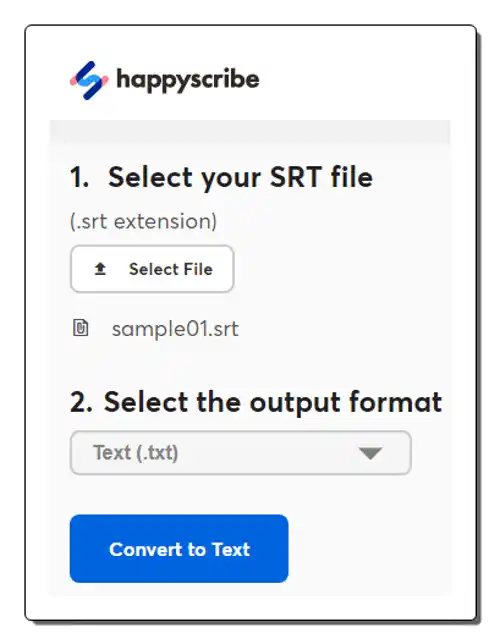Click the step number 2 label
Image resolution: width=500 pixels, height=644 pixels.
81,402
